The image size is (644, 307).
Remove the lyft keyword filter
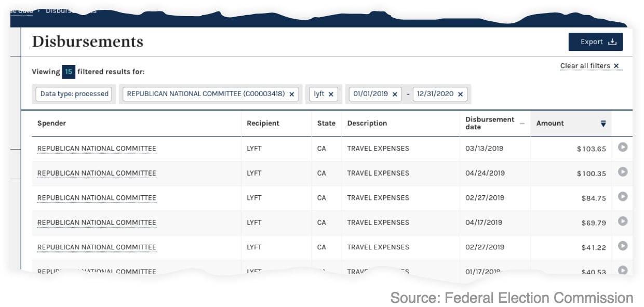point(331,94)
